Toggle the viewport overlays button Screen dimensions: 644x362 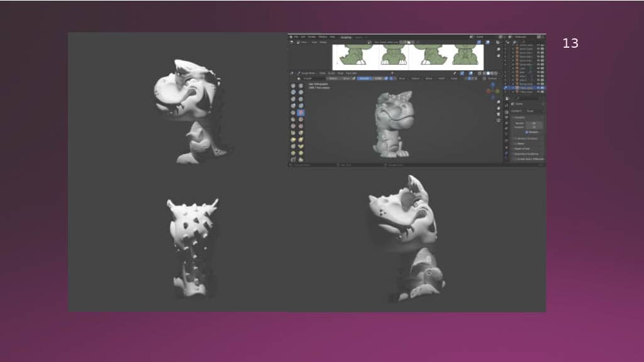pos(470,74)
